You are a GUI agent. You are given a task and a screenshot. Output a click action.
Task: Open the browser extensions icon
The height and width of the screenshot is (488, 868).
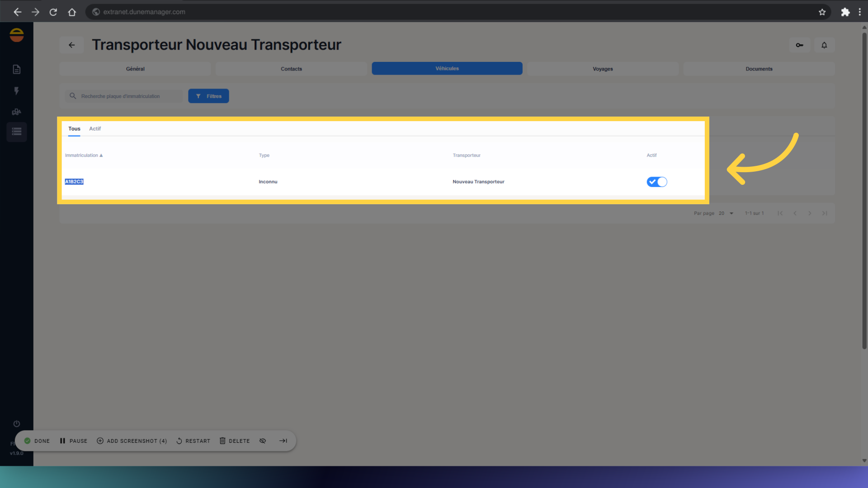(x=845, y=12)
